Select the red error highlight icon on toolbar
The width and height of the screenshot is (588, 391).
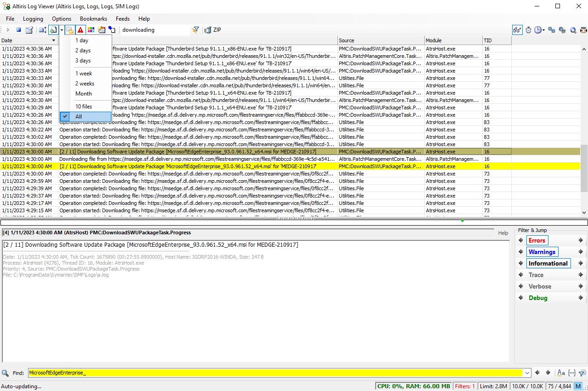coord(80,30)
